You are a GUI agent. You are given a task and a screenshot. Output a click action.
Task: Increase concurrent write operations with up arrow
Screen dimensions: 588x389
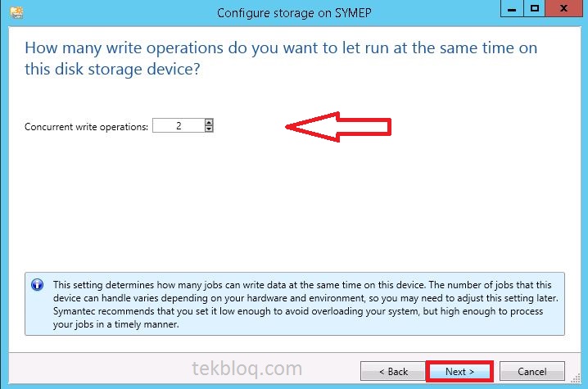point(209,122)
